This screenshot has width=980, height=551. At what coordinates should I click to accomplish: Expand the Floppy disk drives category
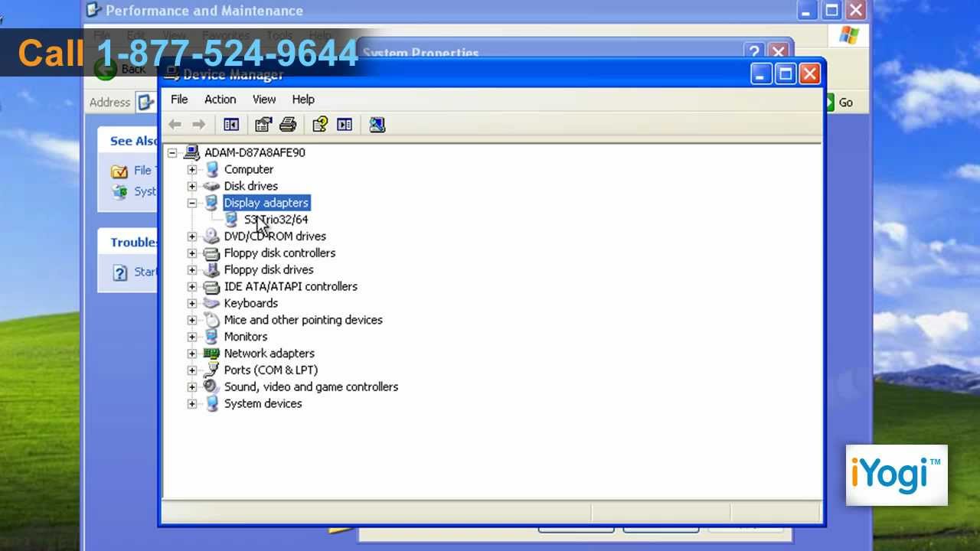[x=191, y=270]
